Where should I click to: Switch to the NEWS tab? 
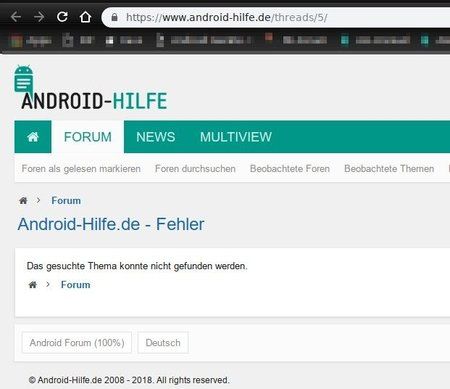[x=156, y=137]
